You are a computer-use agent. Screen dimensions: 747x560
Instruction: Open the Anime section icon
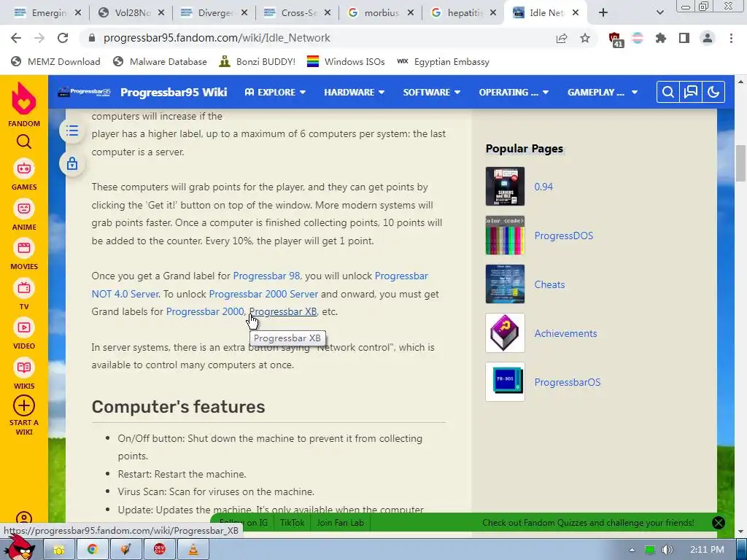click(x=24, y=209)
